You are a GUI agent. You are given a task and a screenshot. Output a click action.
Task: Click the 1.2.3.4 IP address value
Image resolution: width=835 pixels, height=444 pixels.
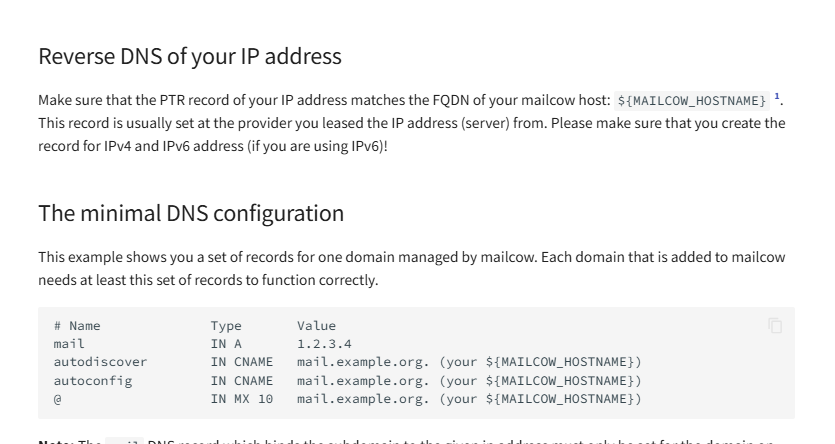click(324, 344)
